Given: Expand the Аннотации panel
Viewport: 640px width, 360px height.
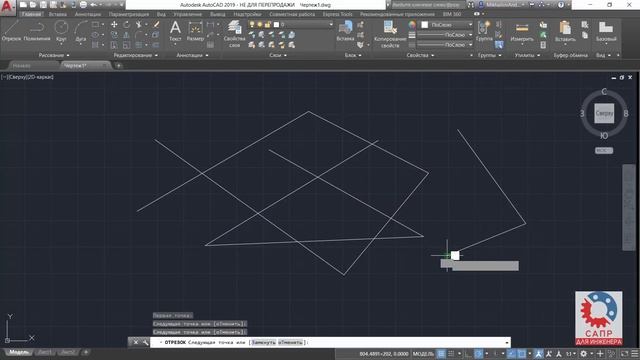Looking at the screenshot, I should pos(192,55).
